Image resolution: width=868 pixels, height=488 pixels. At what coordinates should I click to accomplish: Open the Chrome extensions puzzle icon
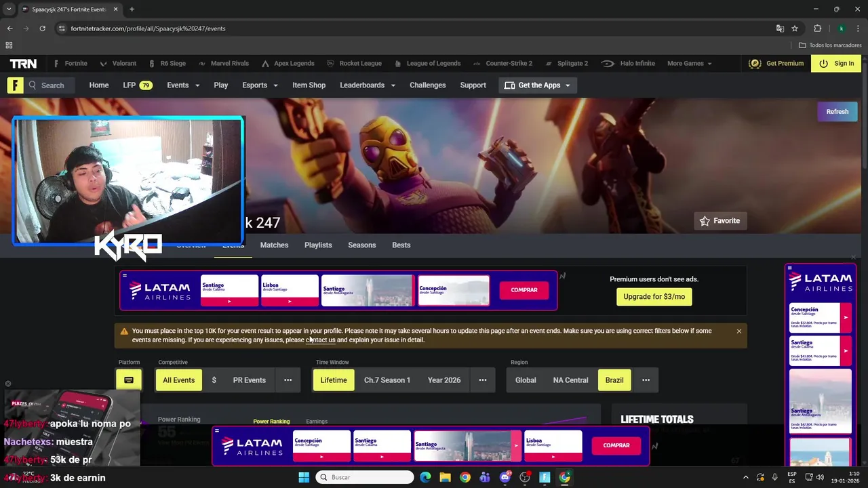pos(817,28)
